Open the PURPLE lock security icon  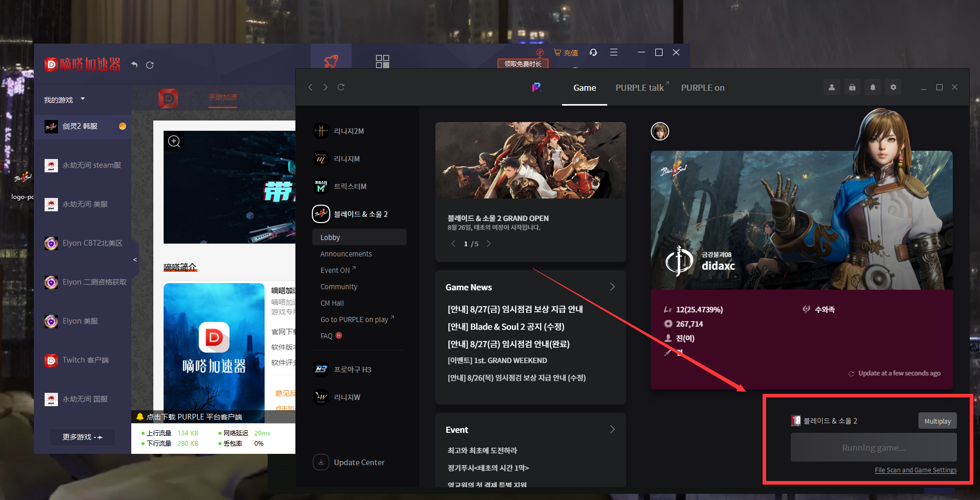point(852,87)
